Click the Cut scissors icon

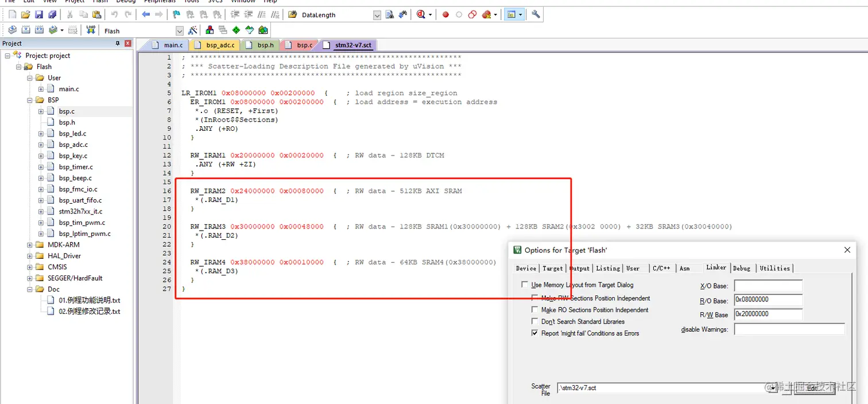pyautogui.click(x=69, y=15)
